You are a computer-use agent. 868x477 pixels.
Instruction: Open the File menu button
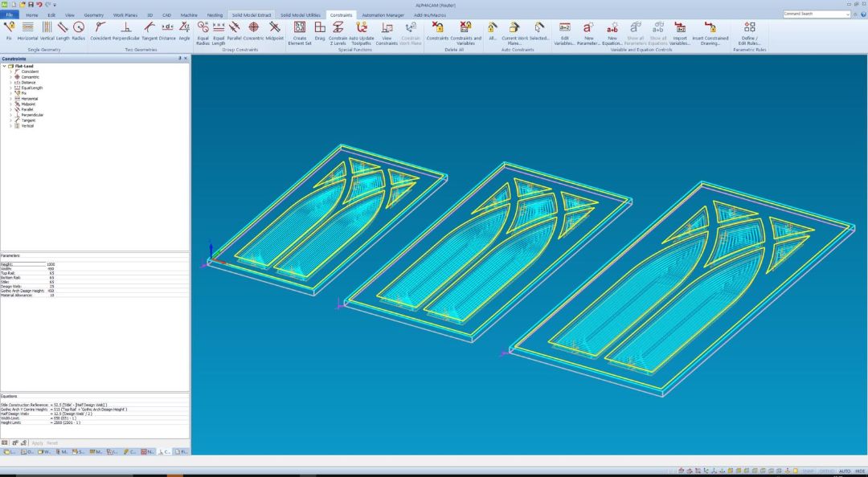click(x=10, y=15)
